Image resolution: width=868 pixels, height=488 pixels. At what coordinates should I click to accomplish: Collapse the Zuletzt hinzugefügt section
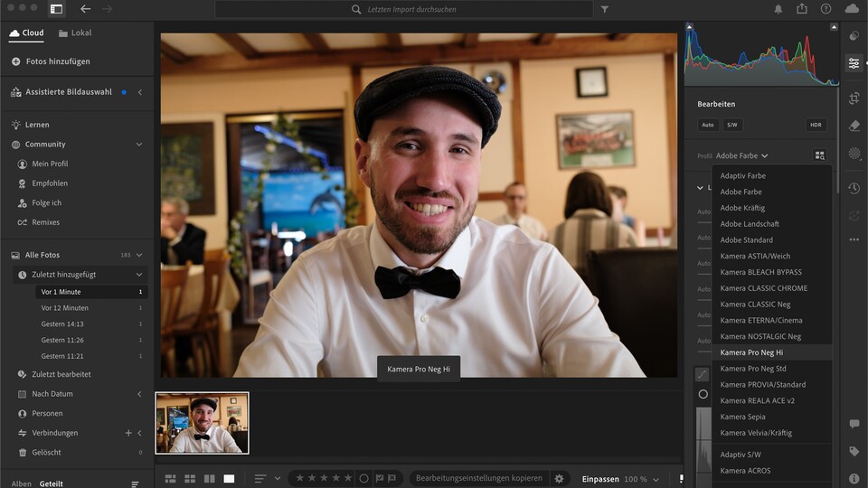tap(139, 275)
